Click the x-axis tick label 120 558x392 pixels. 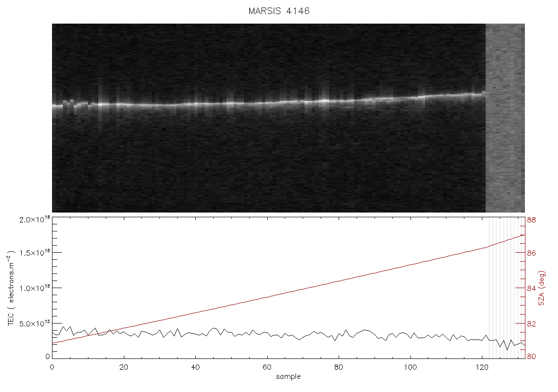pos(482,367)
